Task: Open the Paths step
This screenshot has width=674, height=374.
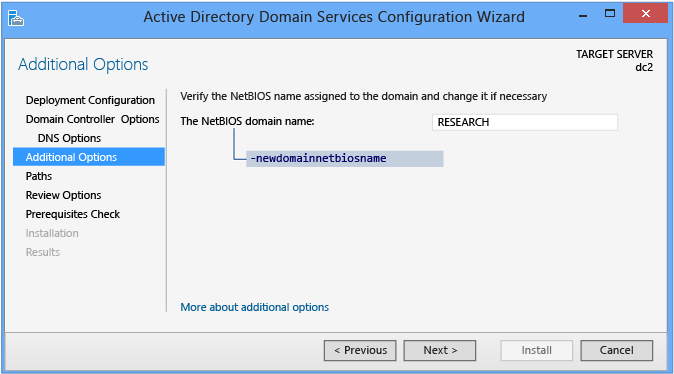Action: (x=39, y=176)
